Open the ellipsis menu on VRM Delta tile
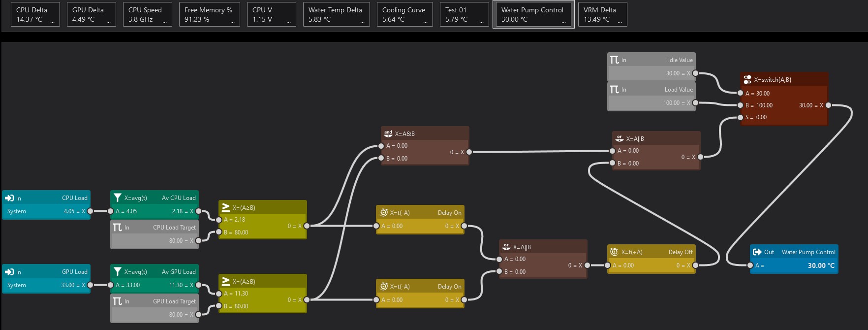This screenshot has width=868, height=330. point(620,22)
